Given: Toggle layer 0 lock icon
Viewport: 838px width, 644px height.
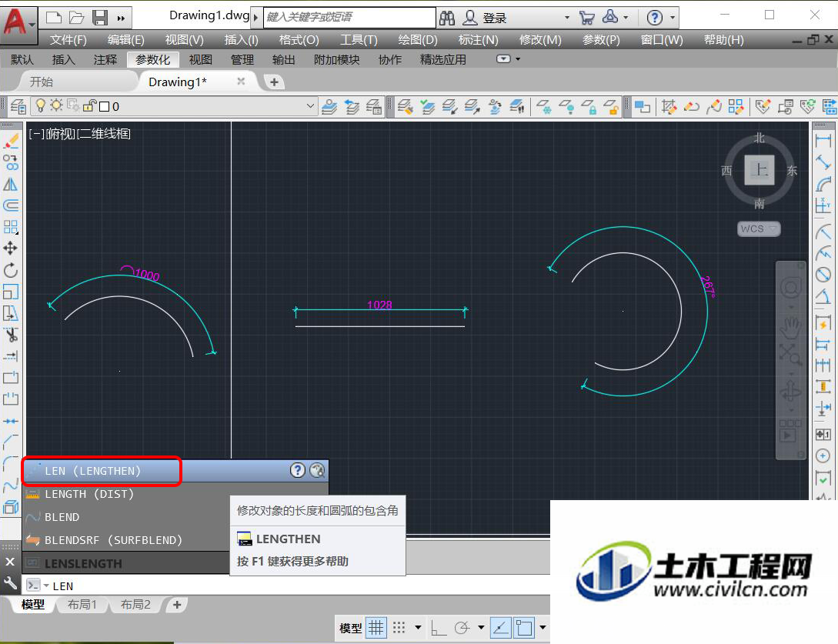Looking at the screenshot, I should (x=89, y=106).
